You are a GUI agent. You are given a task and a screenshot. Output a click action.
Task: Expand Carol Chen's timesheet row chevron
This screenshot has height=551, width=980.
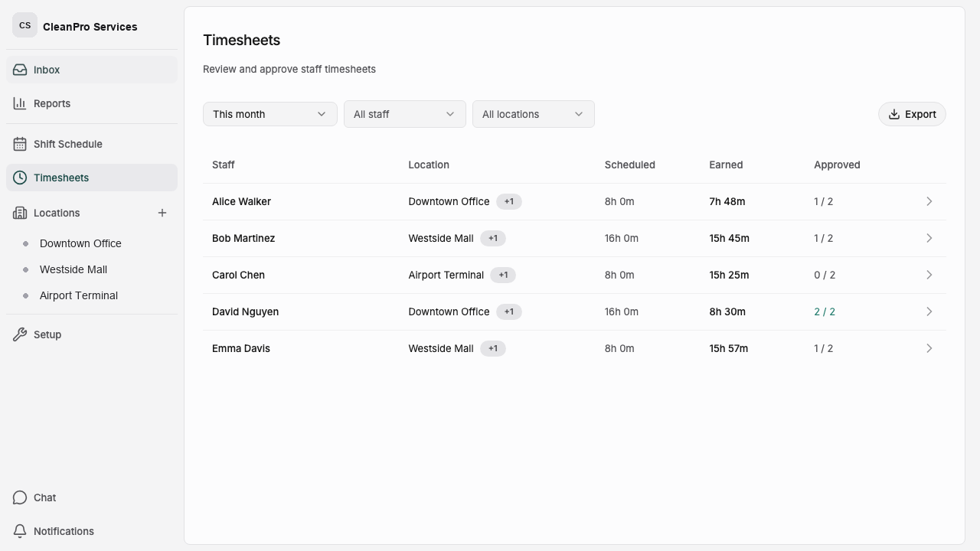point(929,275)
